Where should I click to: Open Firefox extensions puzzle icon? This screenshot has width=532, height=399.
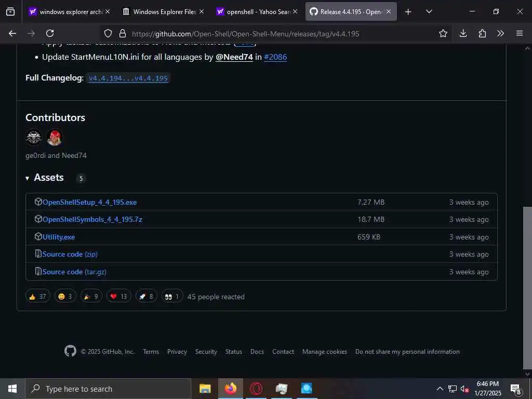[x=482, y=33]
